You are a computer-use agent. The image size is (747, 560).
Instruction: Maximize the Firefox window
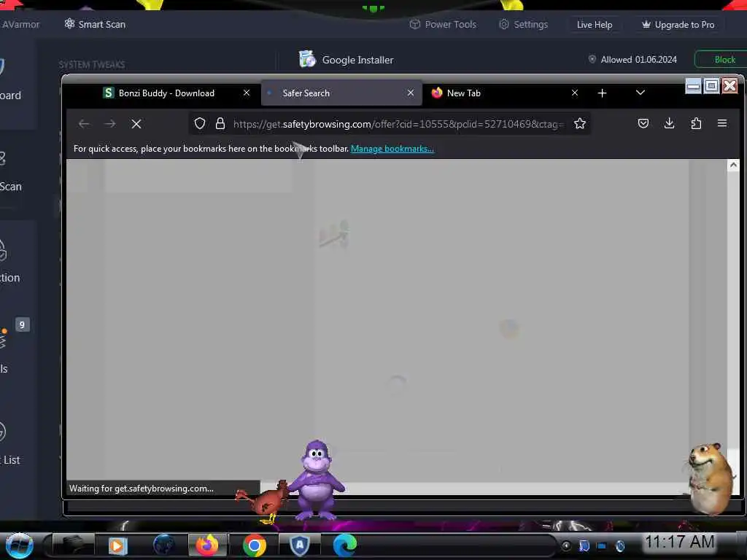click(712, 86)
